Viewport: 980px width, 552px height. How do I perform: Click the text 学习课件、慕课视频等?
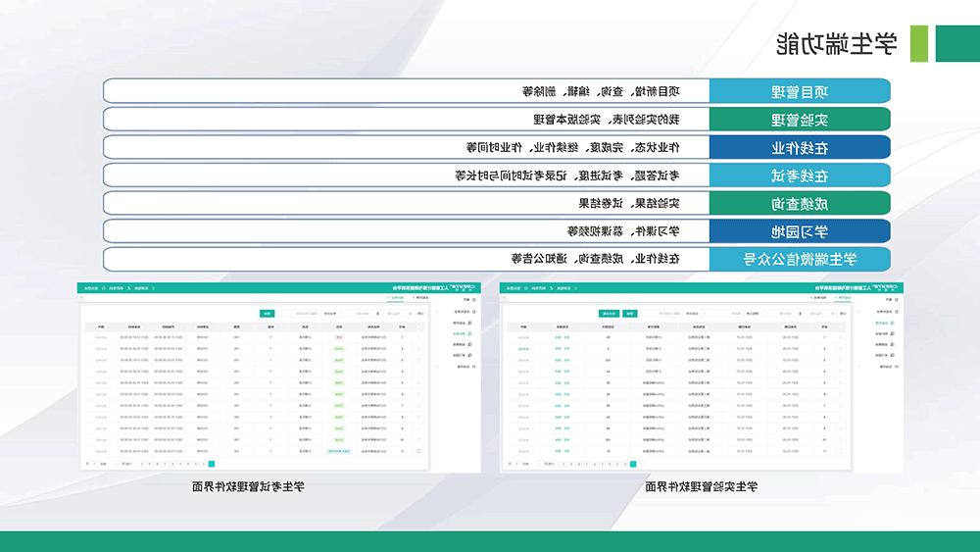[x=623, y=231]
